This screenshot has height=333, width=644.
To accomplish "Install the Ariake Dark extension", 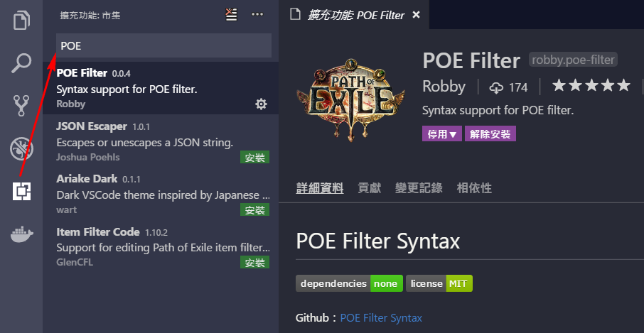I will point(254,210).
